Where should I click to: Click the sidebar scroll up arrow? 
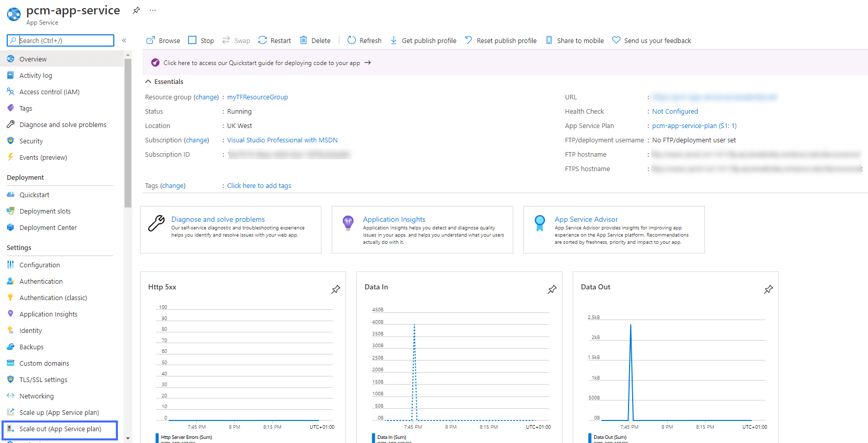(128, 54)
